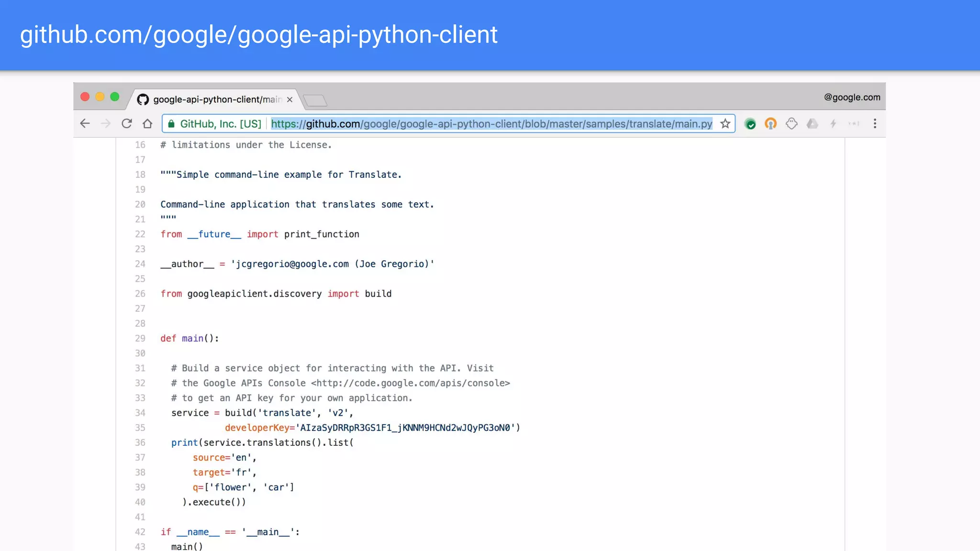Click '# limitations under the License.' comment
Screen dimensions: 980x551
[246, 145]
